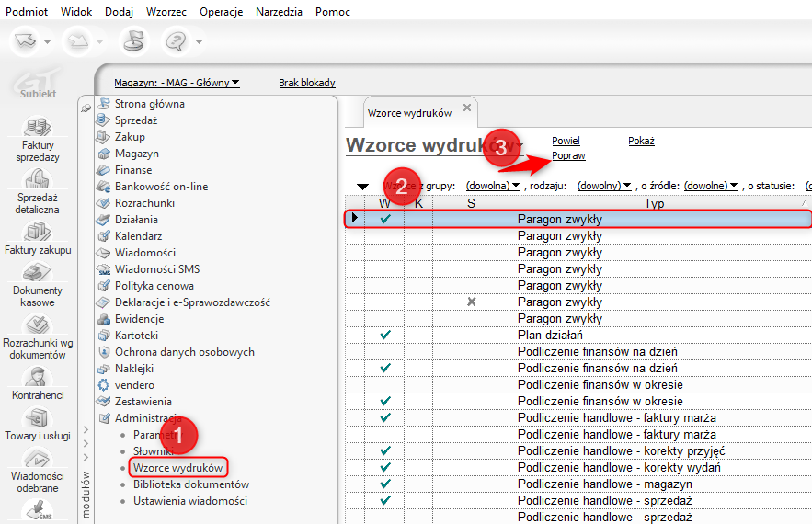Open Dokumenty kasowe shortcut icon

point(38,272)
